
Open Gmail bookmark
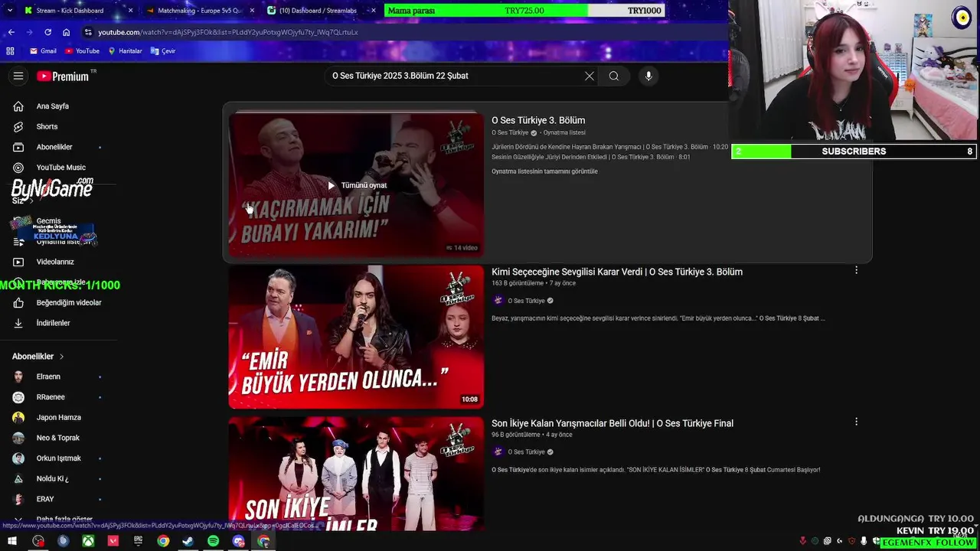coord(43,51)
